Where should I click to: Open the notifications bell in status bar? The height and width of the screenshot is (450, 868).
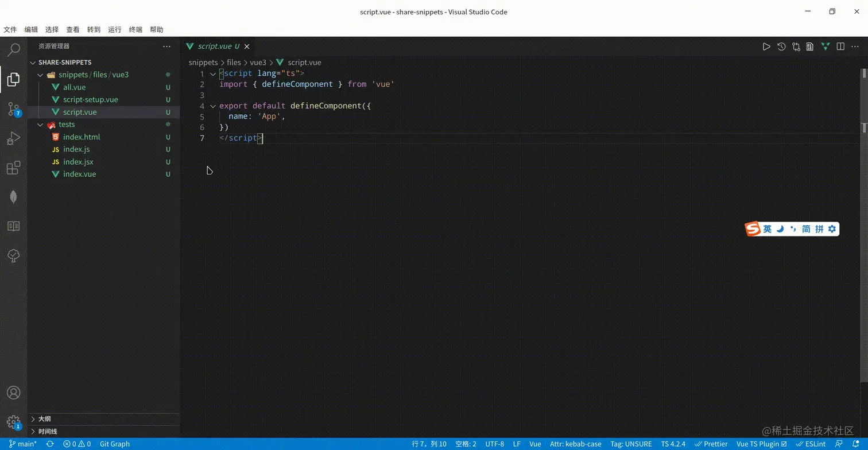coord(855,444)
